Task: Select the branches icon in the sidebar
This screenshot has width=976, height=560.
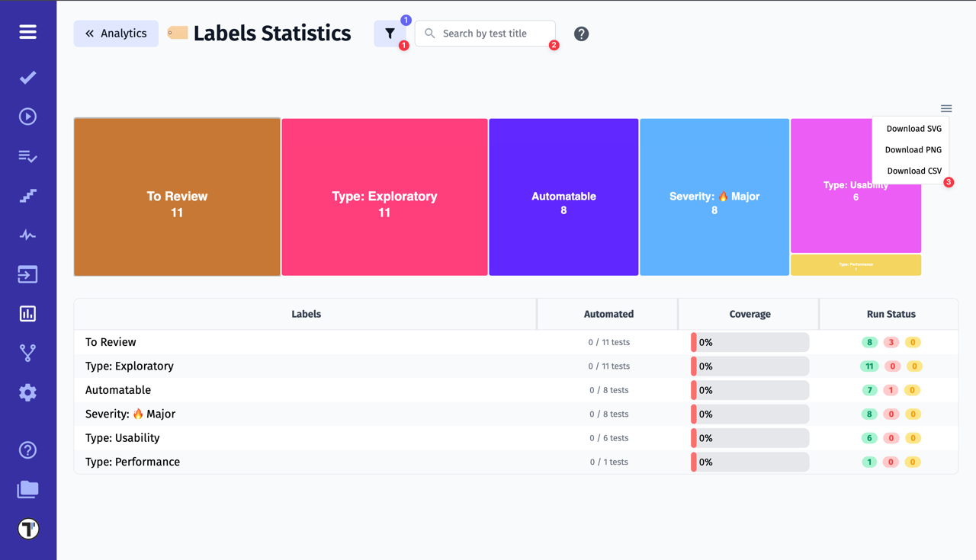Action: (27, 352)
